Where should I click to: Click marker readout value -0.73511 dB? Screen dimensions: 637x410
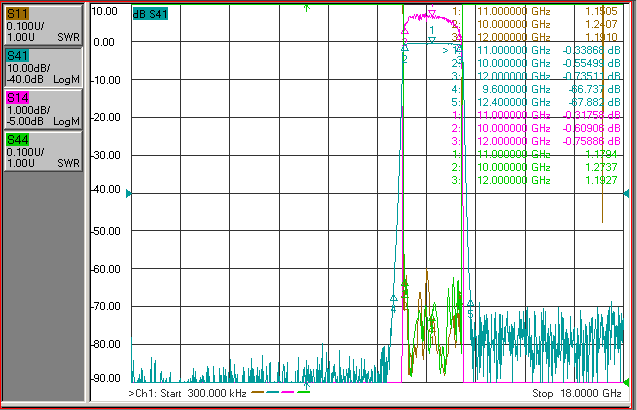(592, 76)
